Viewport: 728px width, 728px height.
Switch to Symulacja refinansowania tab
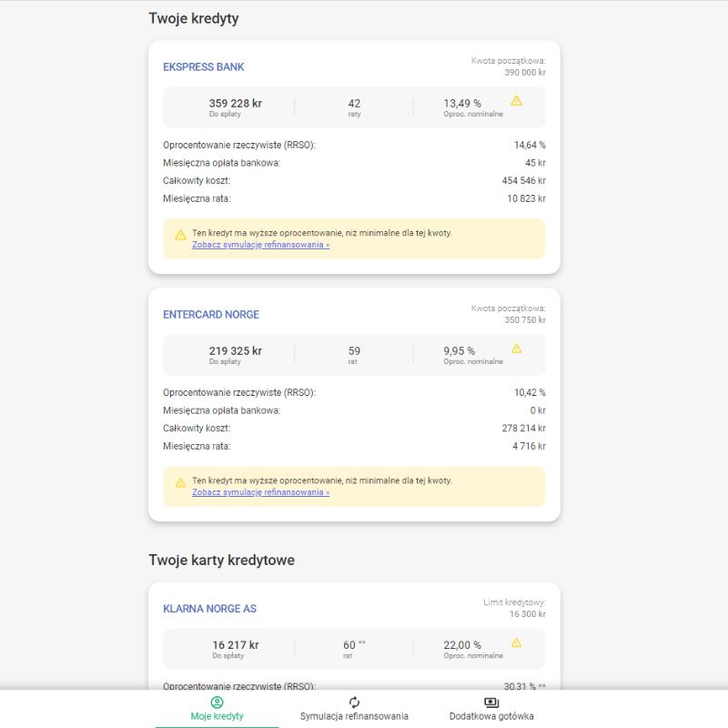pos(354,716)
